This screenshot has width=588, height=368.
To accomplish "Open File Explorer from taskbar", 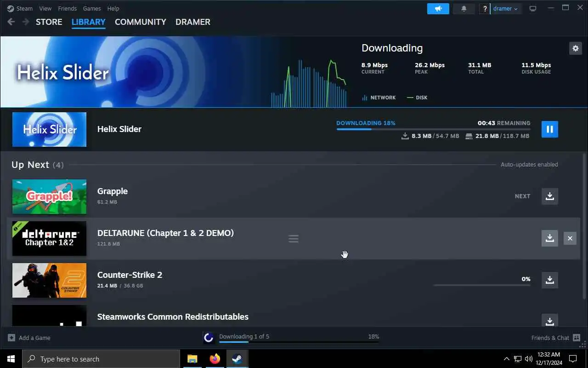I will [x=192, y=359].
